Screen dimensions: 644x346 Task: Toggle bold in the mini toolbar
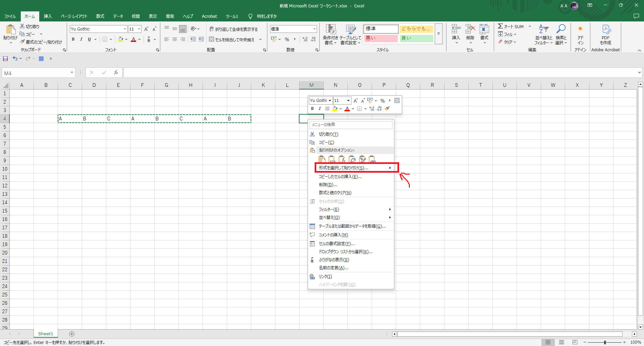tap(312, 108)
